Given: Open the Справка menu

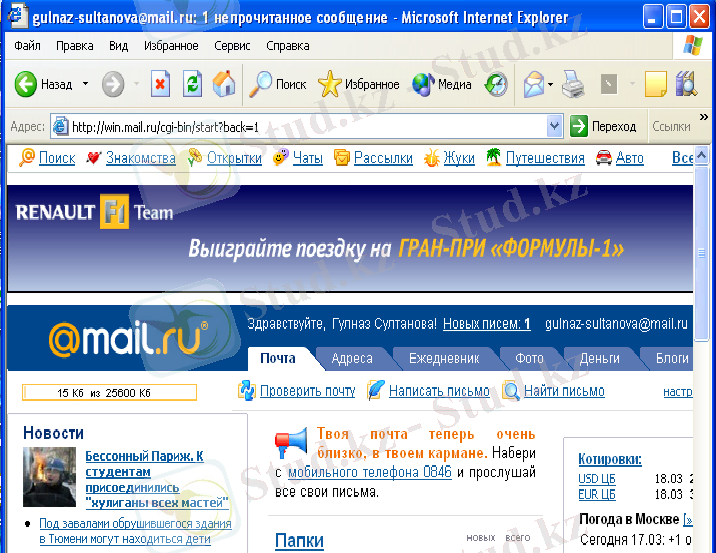Looking at the screenshot, I should [288, 46].
